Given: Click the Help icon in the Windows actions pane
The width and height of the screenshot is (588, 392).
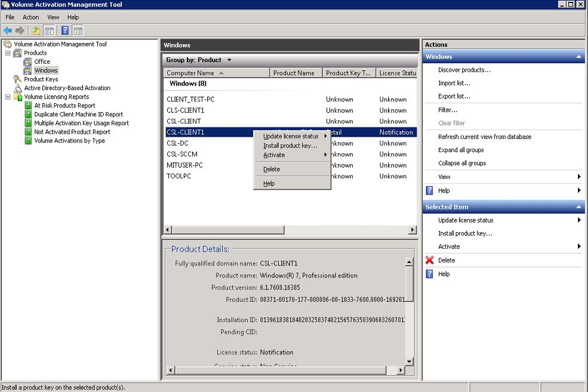Looking at the screenshot, I should click(429, 190).
